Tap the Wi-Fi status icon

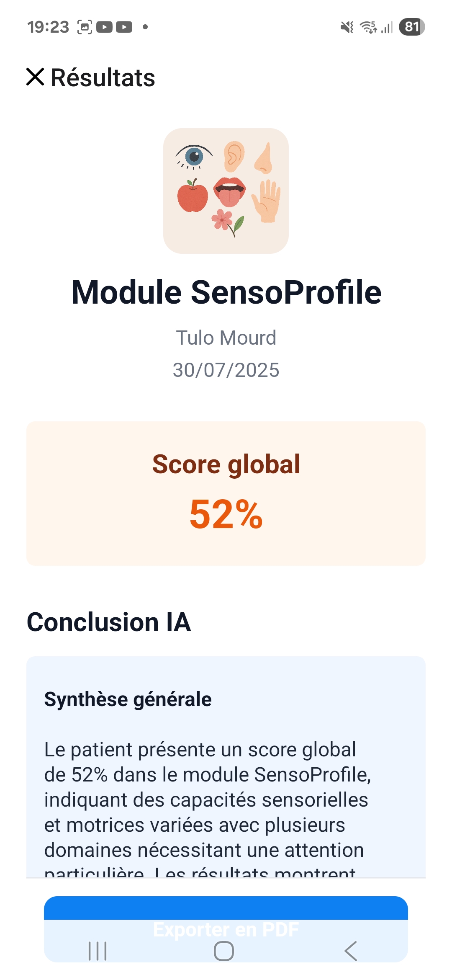[368, 27]
